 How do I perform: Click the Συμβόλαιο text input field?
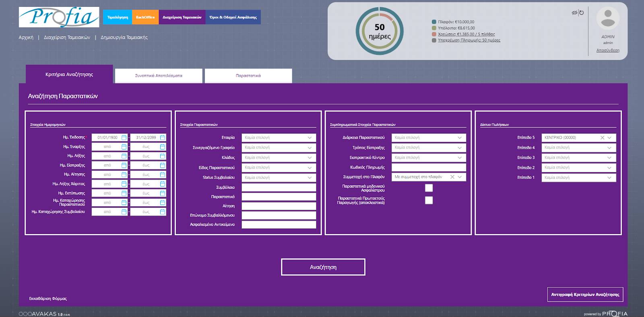coord(279,188)
